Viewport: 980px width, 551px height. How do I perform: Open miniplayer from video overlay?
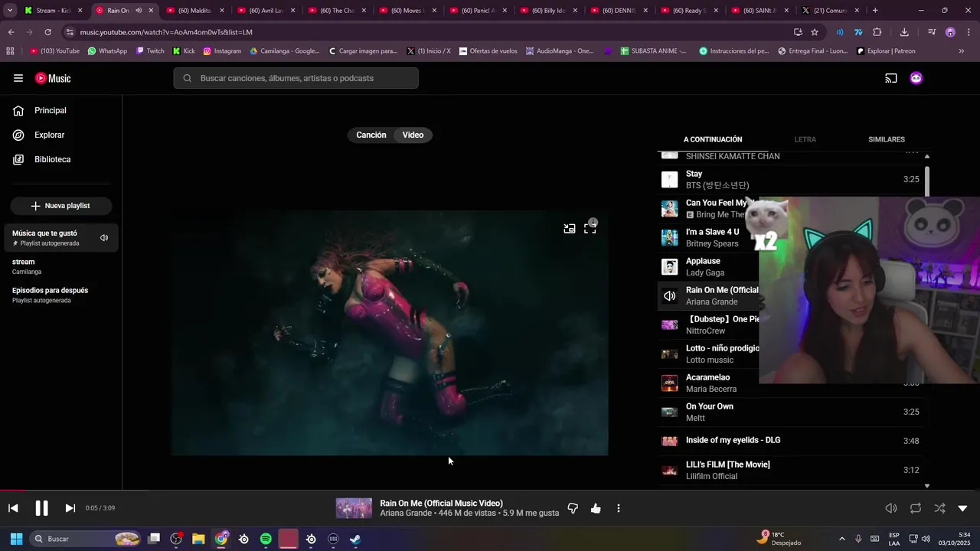(570, 228)
